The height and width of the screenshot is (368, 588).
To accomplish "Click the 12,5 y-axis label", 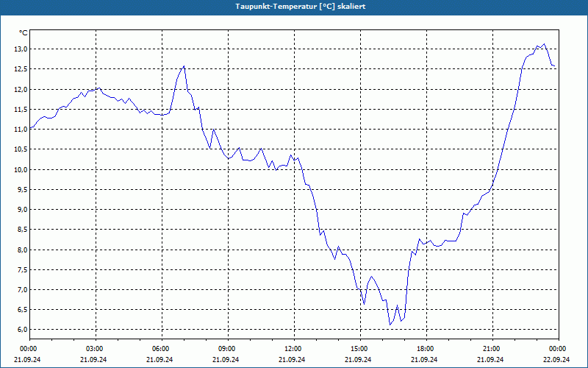I will [x=21, y=69].
